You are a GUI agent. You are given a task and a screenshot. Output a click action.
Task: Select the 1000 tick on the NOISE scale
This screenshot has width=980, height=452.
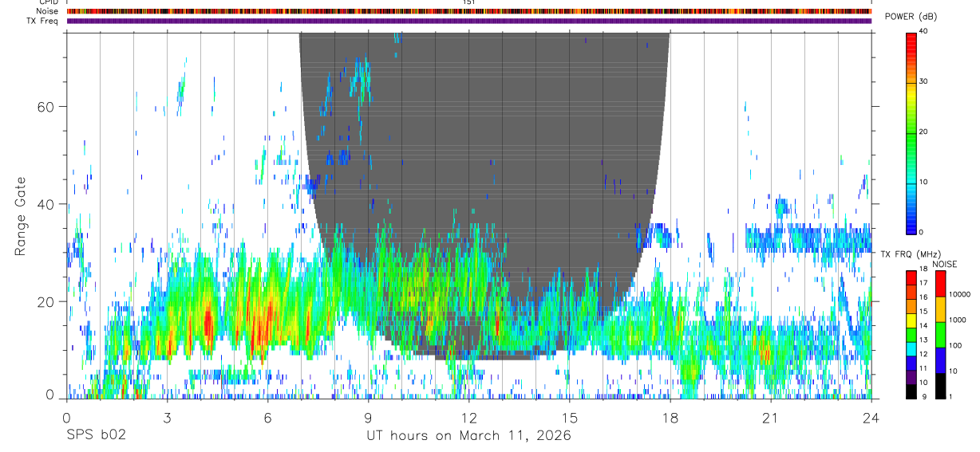pyautogui.click(x=957, y=320)
